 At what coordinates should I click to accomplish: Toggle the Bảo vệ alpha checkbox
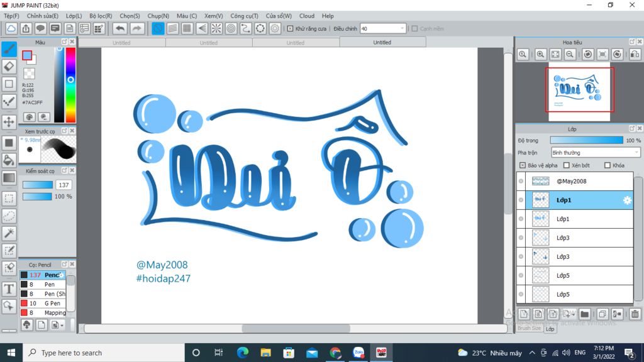click(523, 165)
